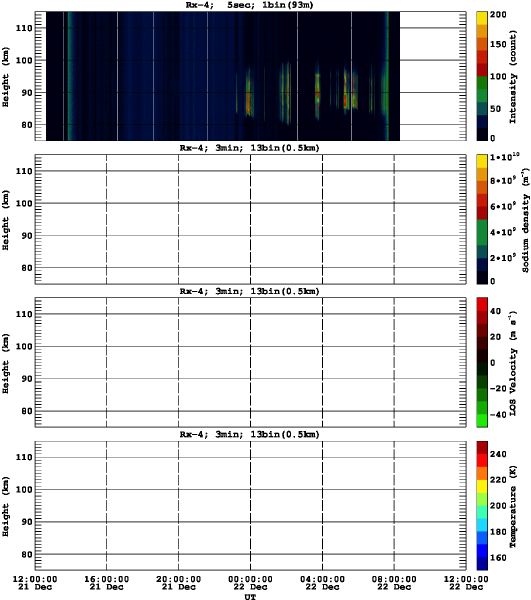Viewport: 531px width, 600px height.
Task: Click the intensity panel's 'Height (km)' axis label
Action: point(5,77)
